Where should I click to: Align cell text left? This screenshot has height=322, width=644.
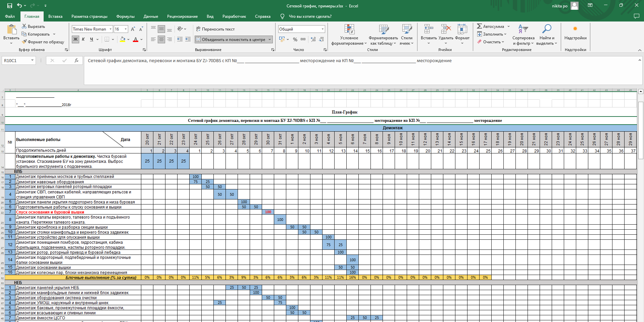click(153, 39)
